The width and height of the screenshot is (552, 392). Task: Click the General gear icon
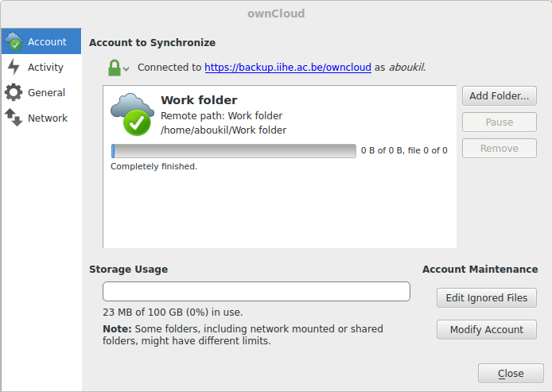[14, 92]
